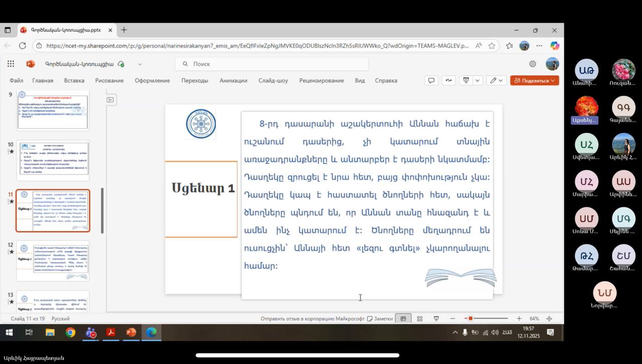
Task: Select slide 12 thumbnail
Action: [x=53, y=261]
